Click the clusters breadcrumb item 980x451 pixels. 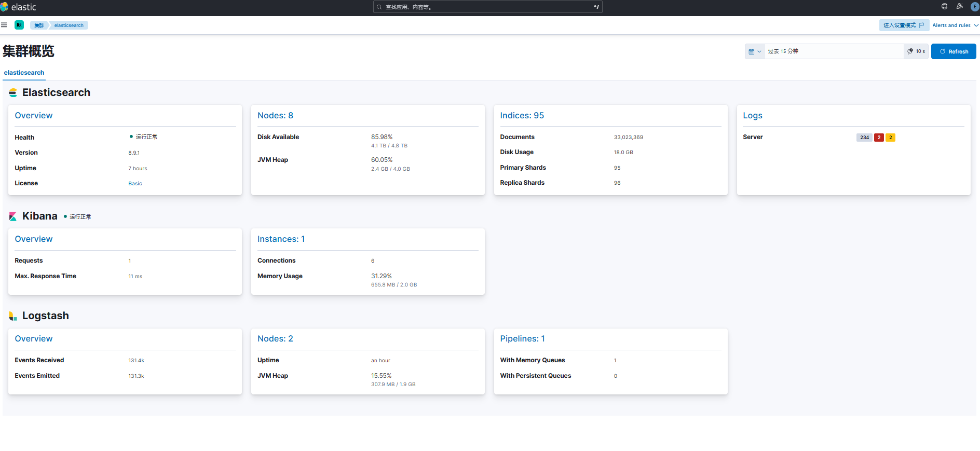click(39, 25)
